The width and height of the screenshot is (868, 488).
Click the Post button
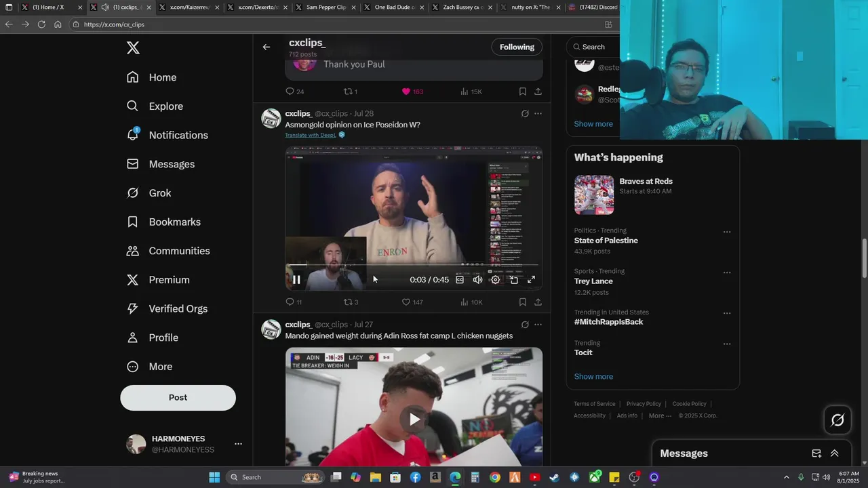(178, 397)
